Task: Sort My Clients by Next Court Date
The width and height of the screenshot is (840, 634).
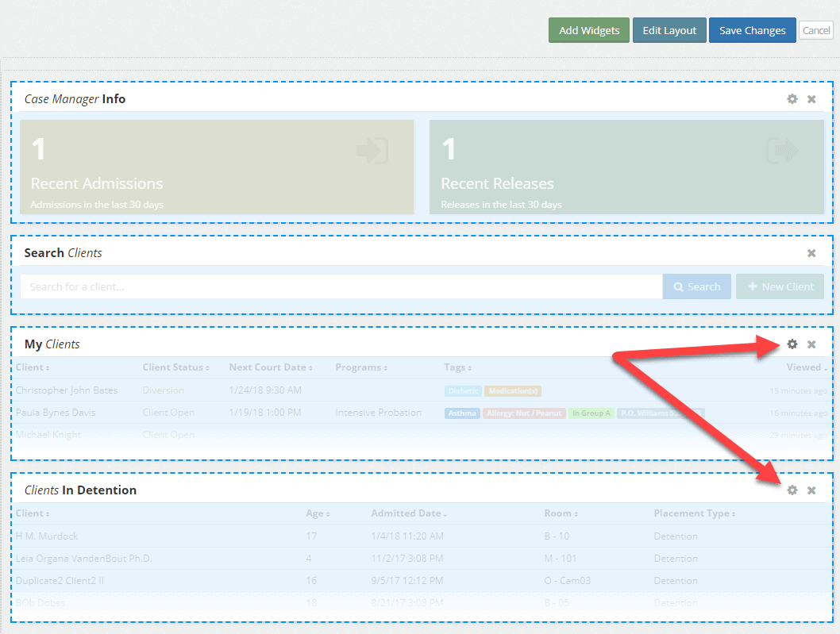Action: pos(270,367)
